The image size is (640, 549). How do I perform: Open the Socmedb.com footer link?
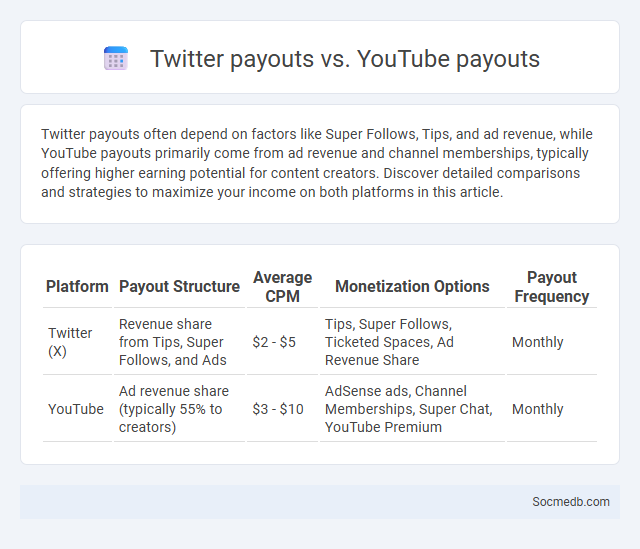pyautogui.click(x=571, y=502)
